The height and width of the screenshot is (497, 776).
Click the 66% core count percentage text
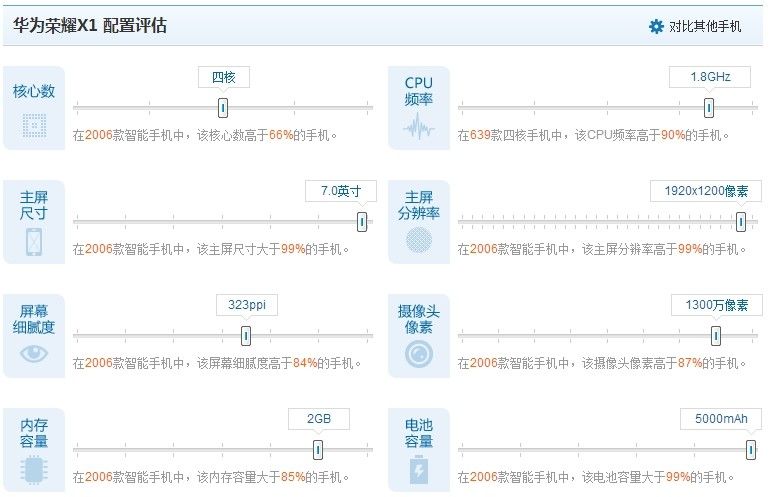tap(281, 135)
